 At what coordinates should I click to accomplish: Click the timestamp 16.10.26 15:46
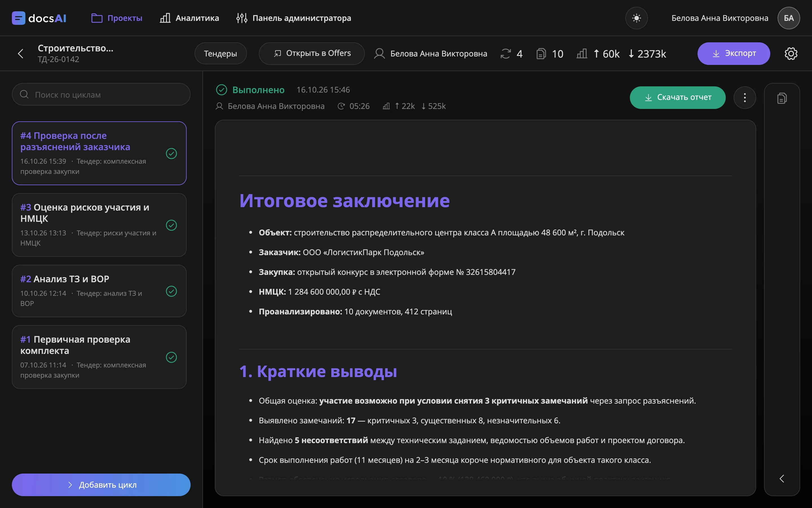coord(323,90)
